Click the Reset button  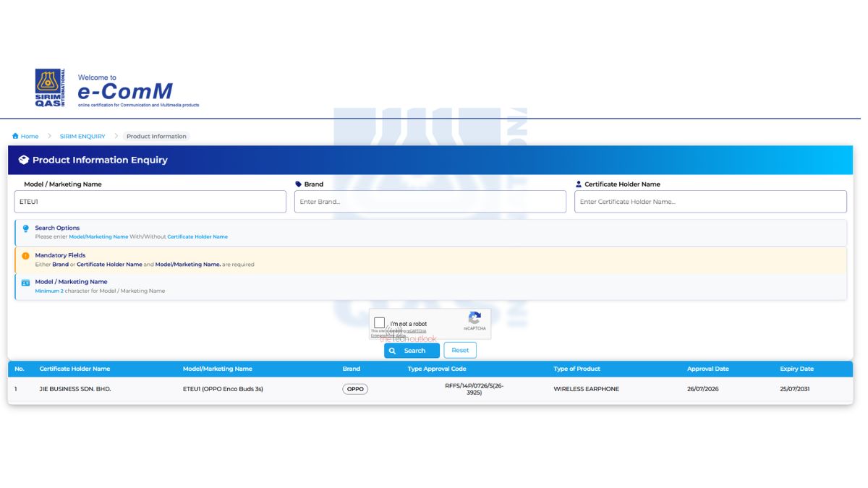(x=460, y=351)
